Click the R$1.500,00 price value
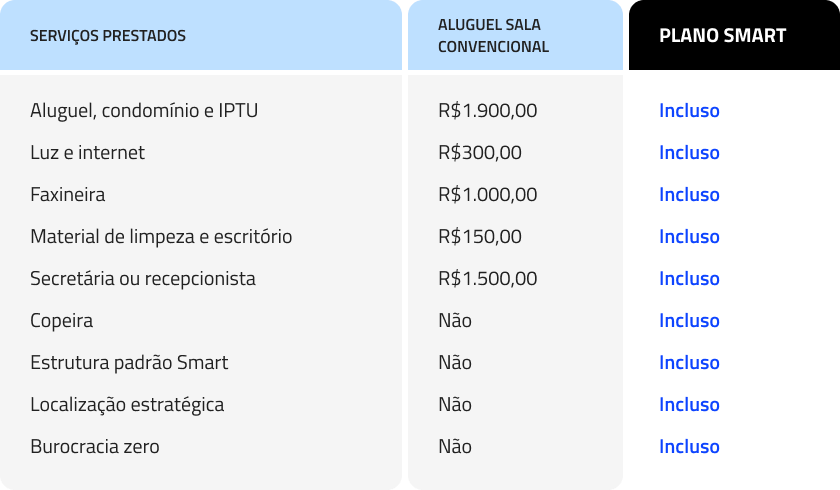The image size is (840, 490). tap(487, 279)
